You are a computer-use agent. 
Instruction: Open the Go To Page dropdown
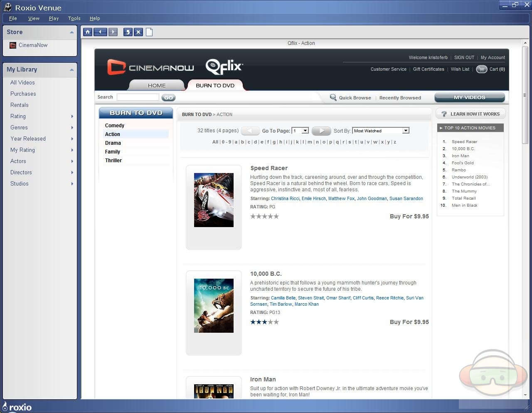point(305,131)
